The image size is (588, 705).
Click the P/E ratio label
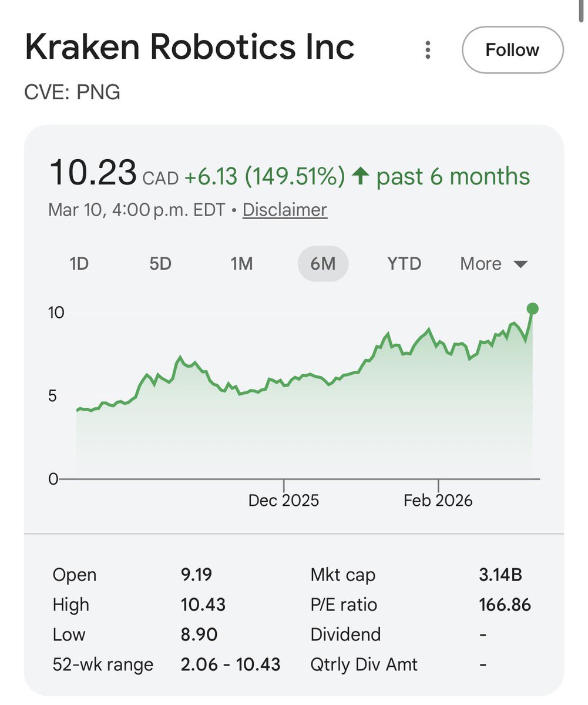344,605
